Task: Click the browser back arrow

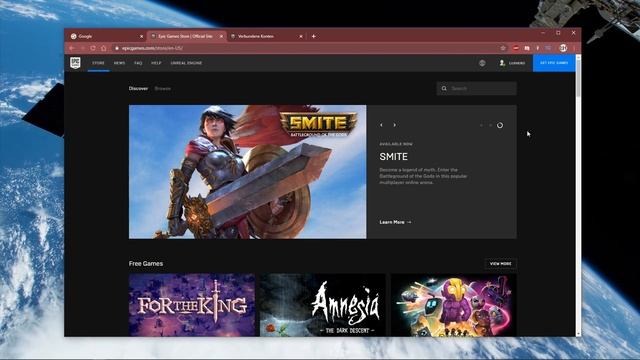Action: 72,48
